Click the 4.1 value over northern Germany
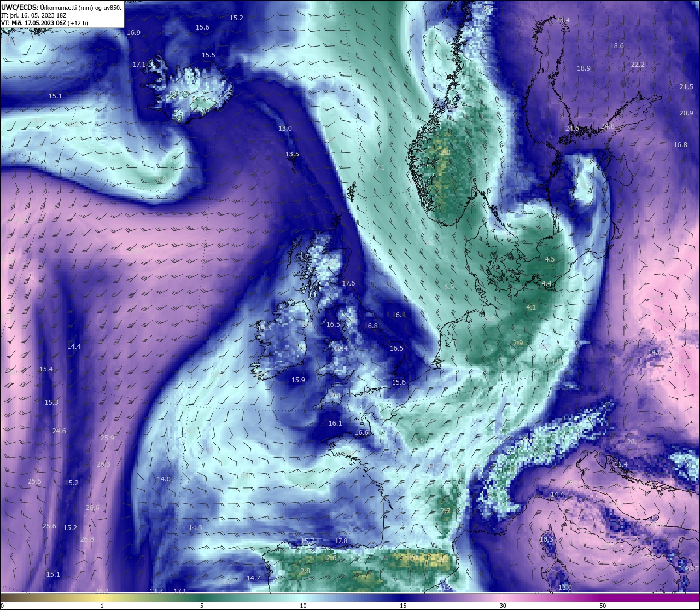Viewport: 700px width, 610px height. point(531,307)
